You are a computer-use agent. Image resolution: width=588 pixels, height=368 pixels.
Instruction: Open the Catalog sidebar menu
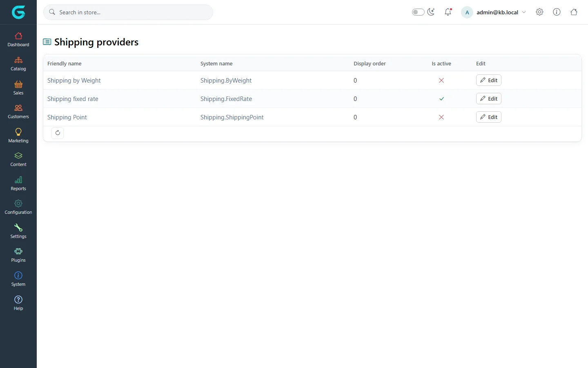click(18, 64)
